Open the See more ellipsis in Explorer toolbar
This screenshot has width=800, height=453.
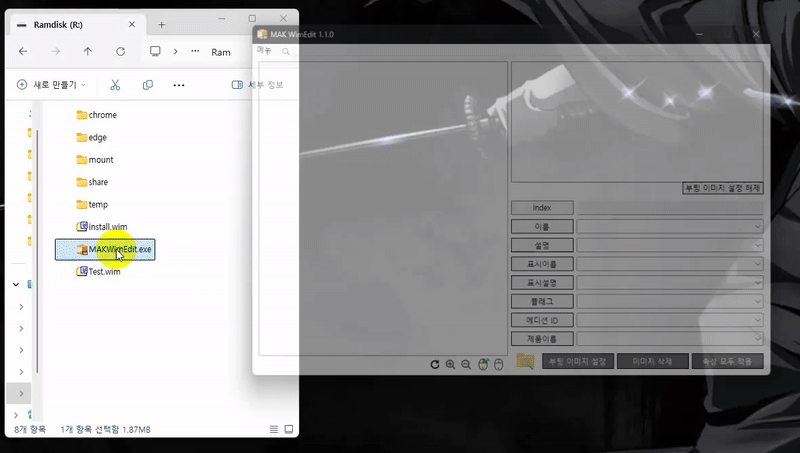(x=179, y=85)
